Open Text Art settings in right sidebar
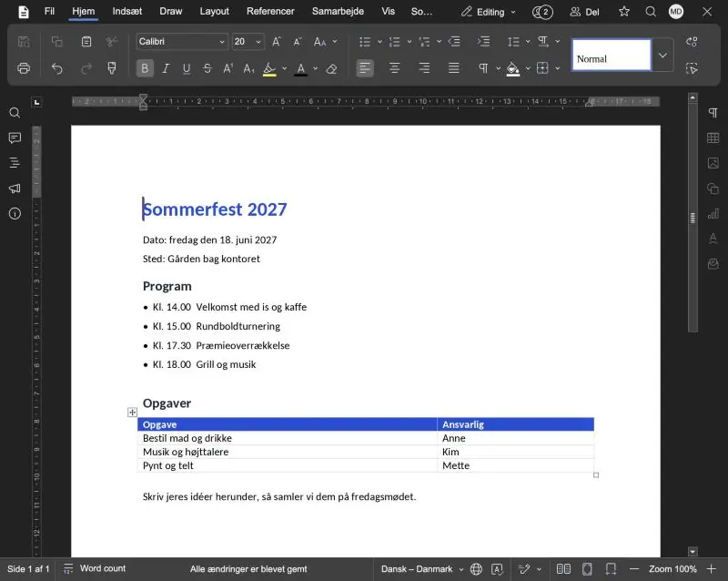The image size is (728, 581). 713,239
